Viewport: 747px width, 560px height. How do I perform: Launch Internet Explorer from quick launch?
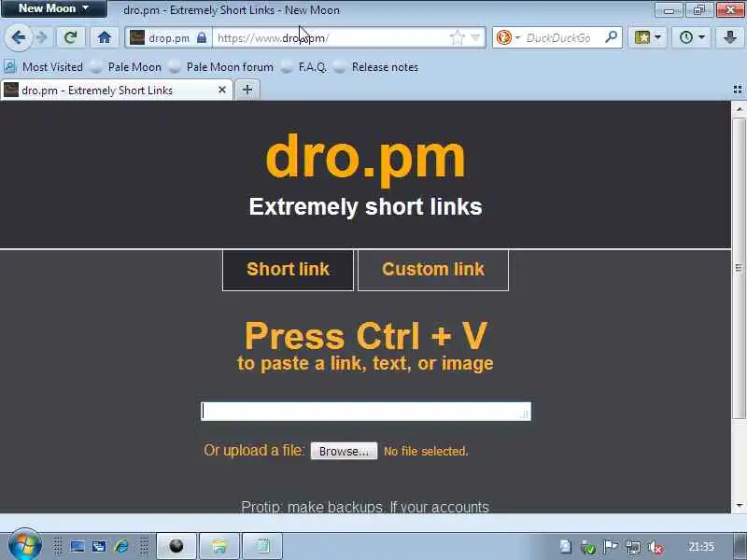point(121,546)
